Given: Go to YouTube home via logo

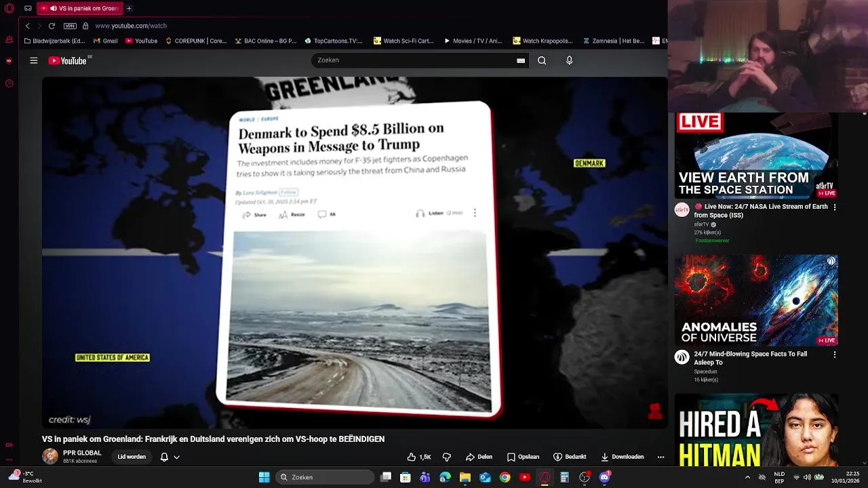Looking at the screenshot, I should pos(68,60).
